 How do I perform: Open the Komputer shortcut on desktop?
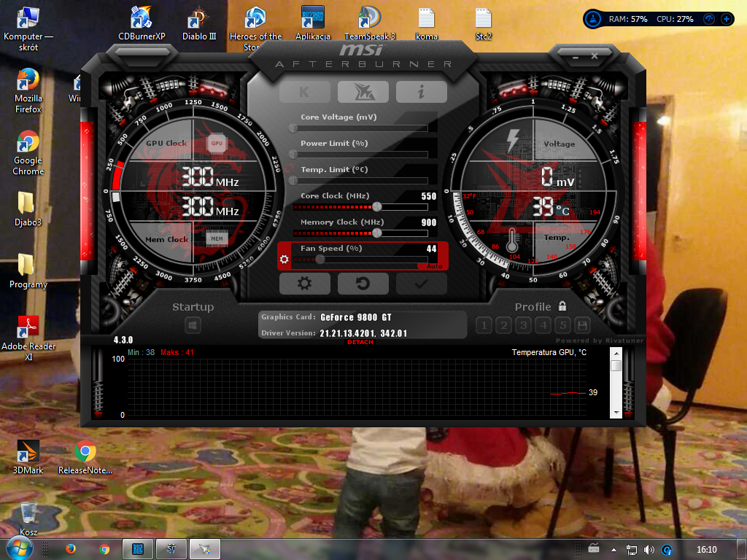28,28
